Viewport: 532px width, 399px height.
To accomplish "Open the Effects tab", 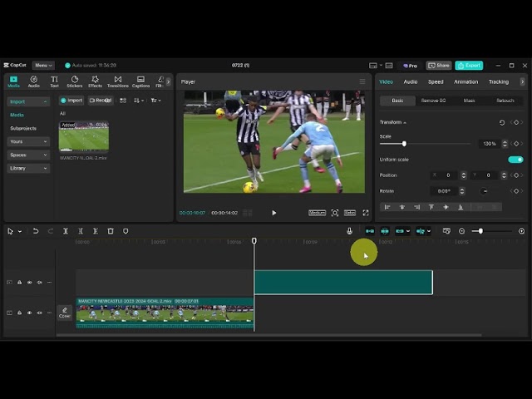I will coord(95,81).
